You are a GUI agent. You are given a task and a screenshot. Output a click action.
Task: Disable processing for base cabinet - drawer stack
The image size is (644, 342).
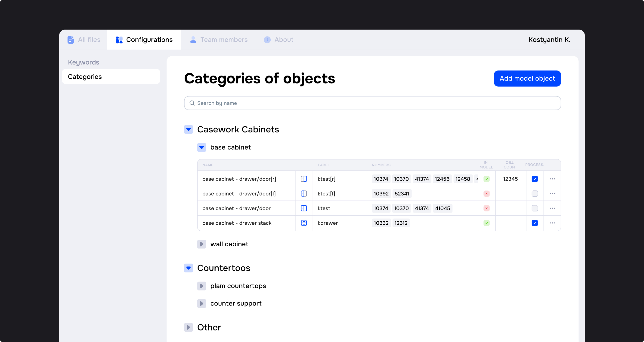(535, 223)
